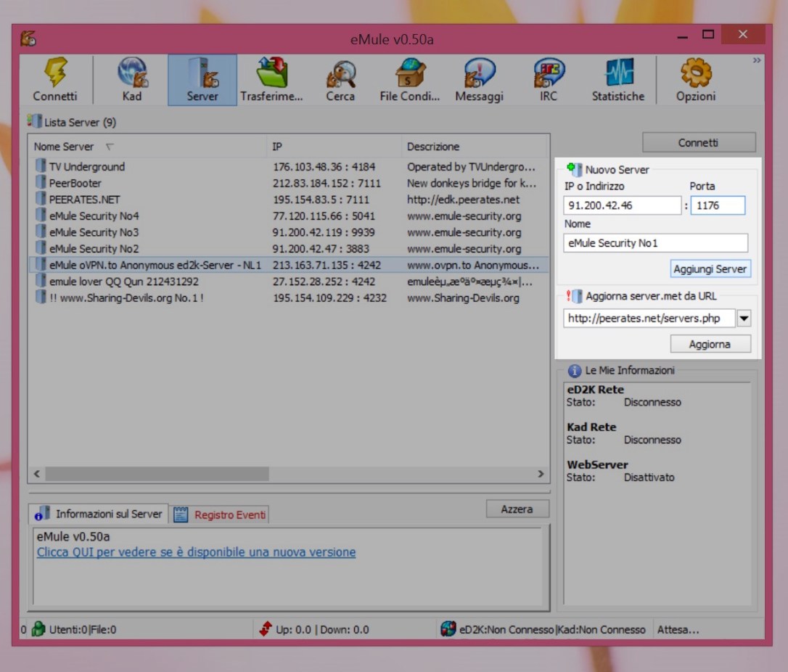Open the File Condivisi view
Screen dimensions: 788x672
pyautogui.click(x=409, y=78)
